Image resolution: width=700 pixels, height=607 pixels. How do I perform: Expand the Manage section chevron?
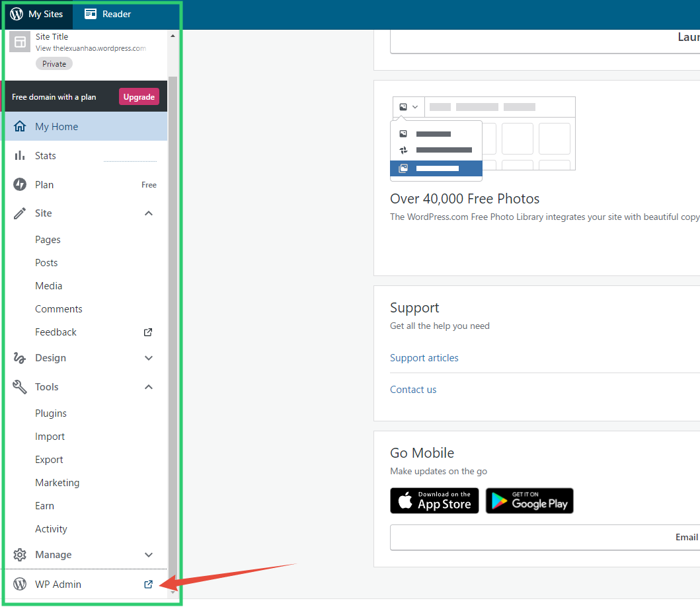[x=149, y=554]
